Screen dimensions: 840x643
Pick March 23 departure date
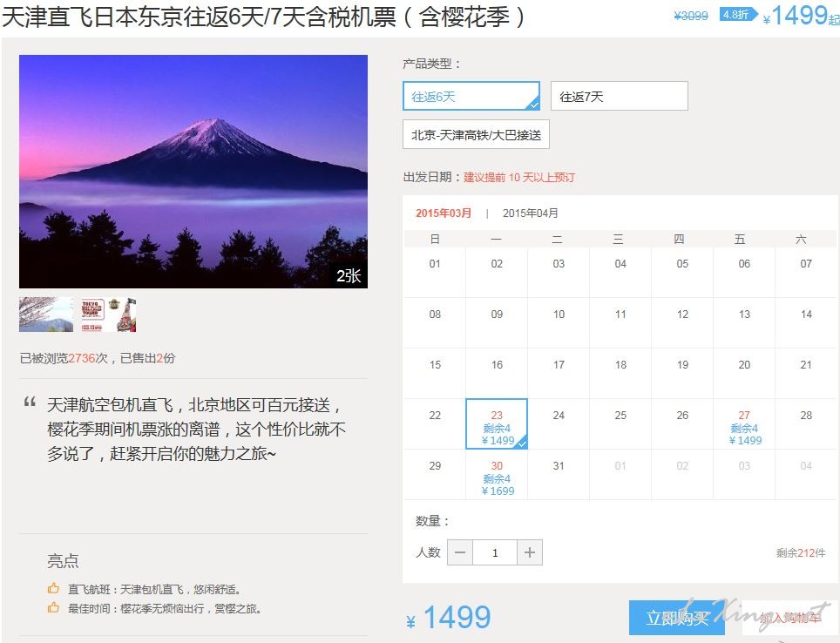click(x=497, y=423)
